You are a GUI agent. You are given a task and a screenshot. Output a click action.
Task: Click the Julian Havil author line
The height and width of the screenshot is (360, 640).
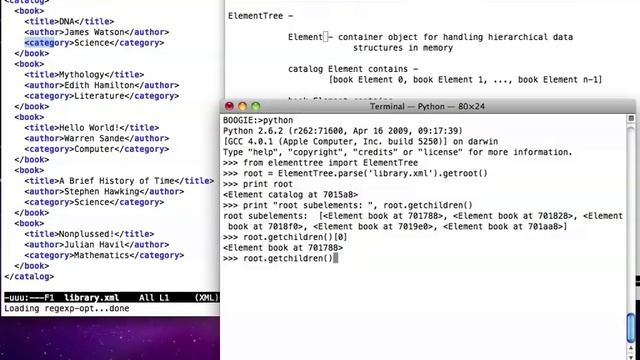point(96,244)
